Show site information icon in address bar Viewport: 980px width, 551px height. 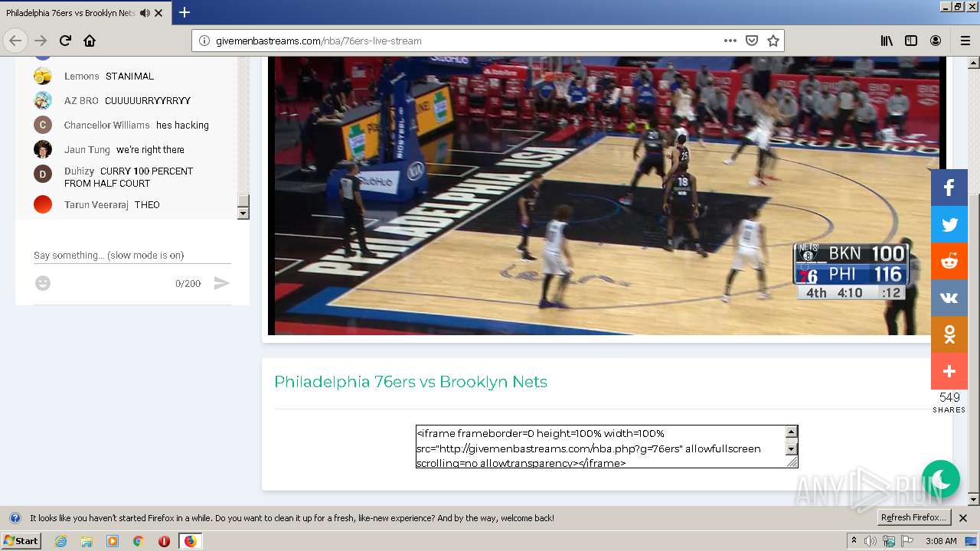tap(204, 41)
